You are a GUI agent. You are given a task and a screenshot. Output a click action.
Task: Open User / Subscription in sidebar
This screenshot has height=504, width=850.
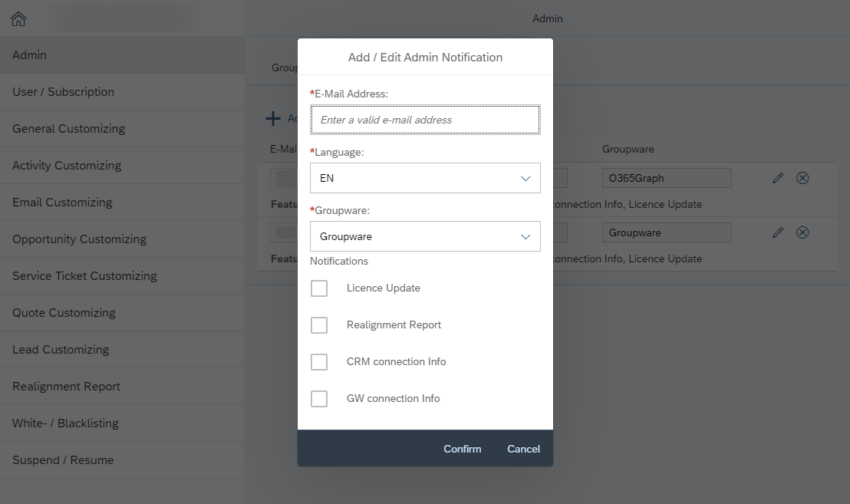(x=64, y=92)
